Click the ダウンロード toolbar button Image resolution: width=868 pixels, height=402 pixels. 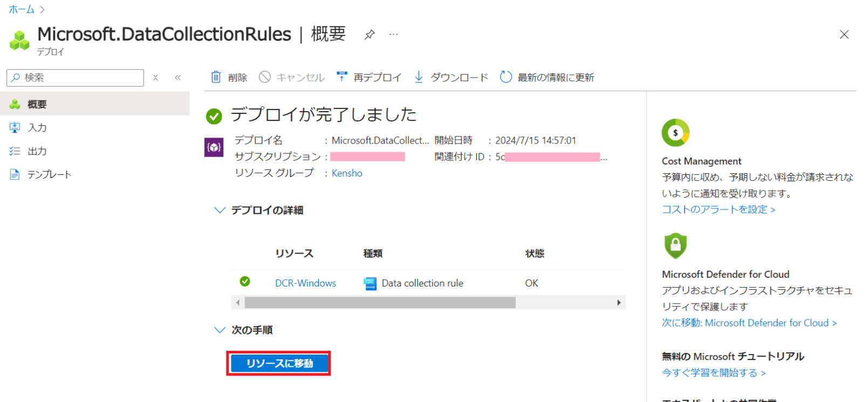click(451, 77)
